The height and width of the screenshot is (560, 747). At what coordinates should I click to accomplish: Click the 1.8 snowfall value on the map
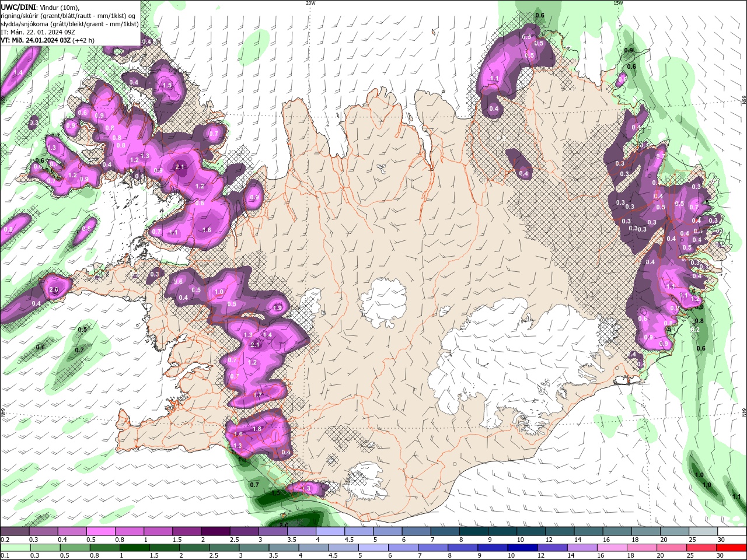(x=257, y=429)
